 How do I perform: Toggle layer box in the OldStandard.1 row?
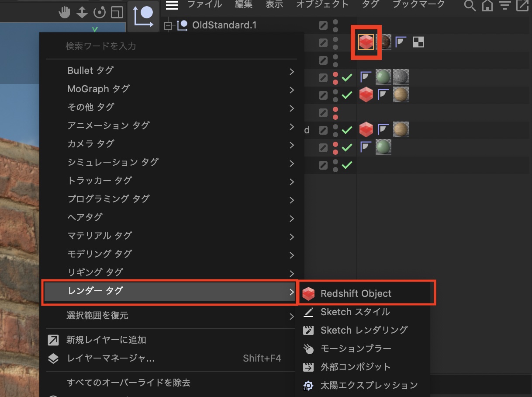[323, 25]
